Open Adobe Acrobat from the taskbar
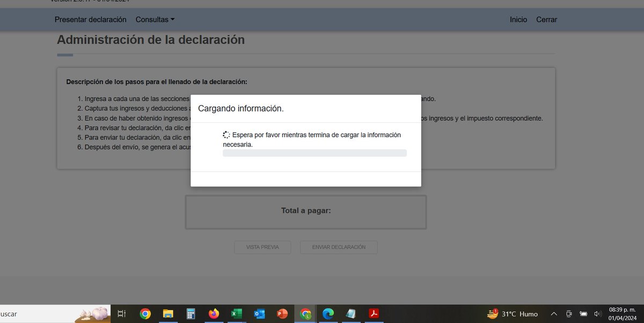 374,314
